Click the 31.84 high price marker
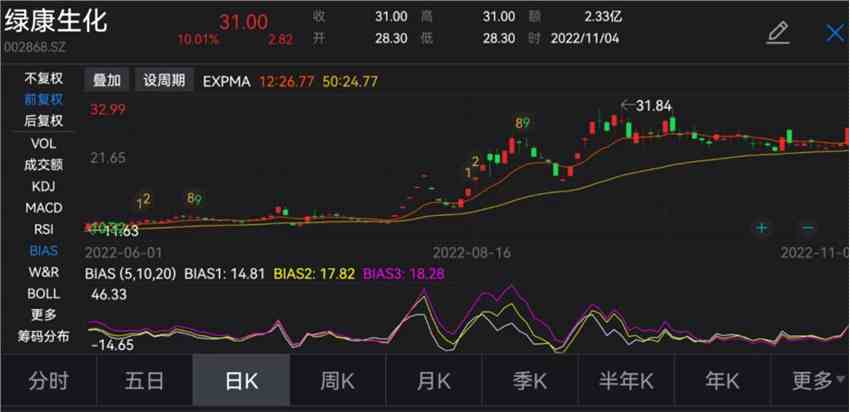Viewport: 850px width, 412px height. (x=654, y=106)
